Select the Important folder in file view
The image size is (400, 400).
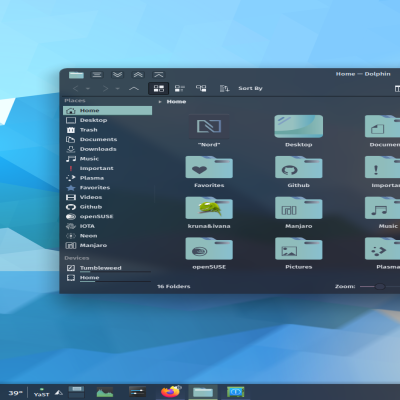click(x=383, y=172)
